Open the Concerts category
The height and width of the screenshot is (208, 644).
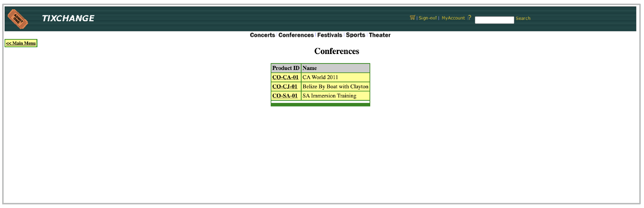[x=262, y=35]
